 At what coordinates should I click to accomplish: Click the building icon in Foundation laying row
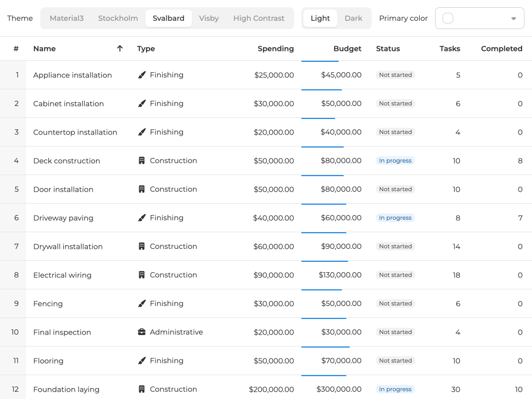(x=142, y=389)
